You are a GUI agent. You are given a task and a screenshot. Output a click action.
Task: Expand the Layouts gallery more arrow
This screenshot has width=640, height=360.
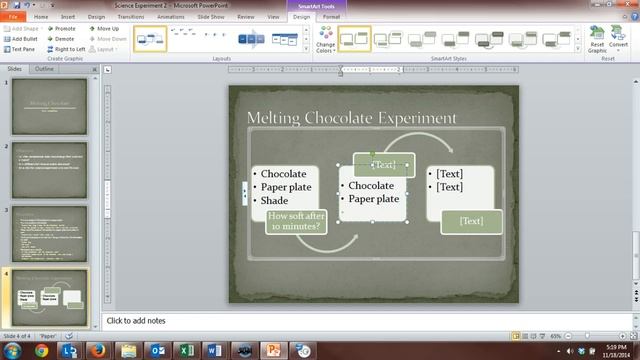tap(306, 49)
